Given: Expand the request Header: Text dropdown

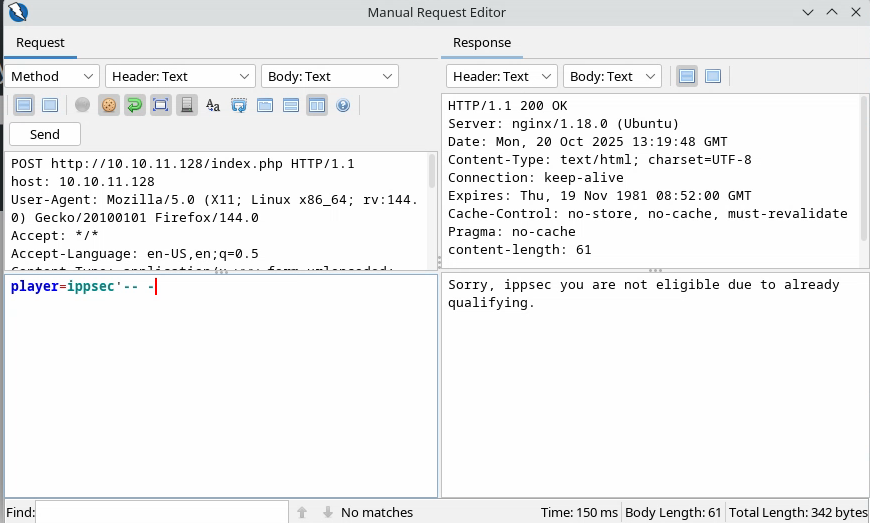Looking at the screenshot, I should (181, 76).
